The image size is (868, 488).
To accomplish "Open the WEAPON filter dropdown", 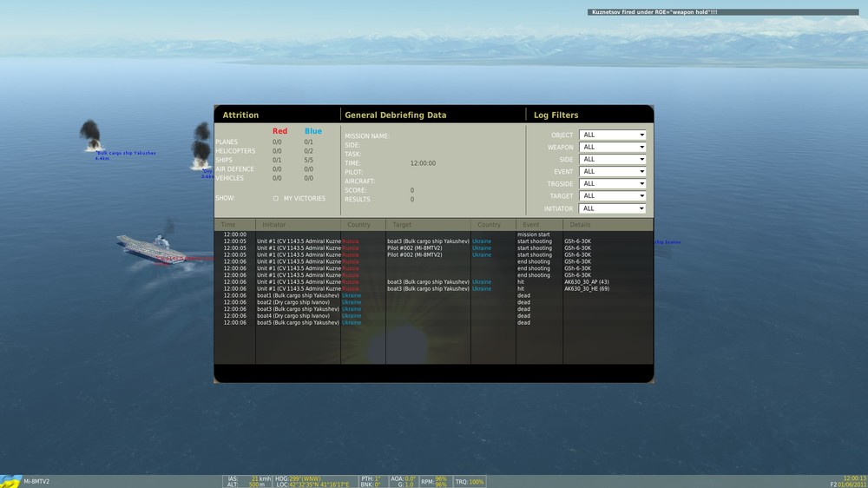I will (612, 147).
